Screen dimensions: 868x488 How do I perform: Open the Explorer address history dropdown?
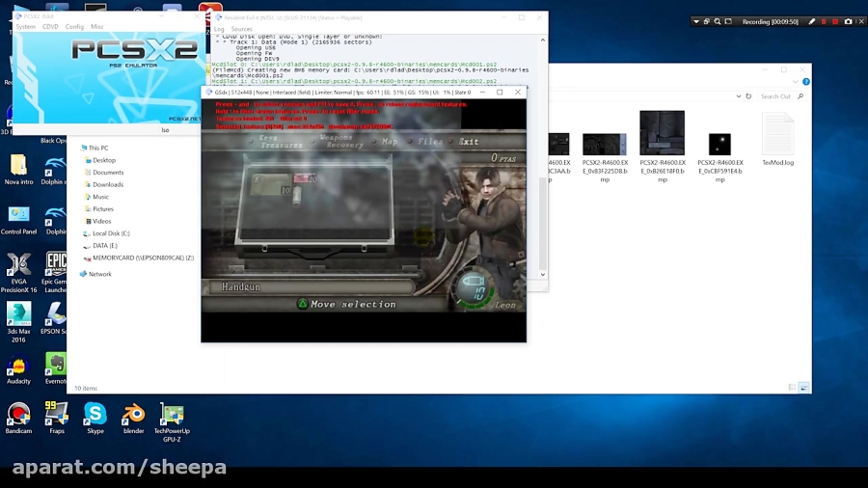click(739, 96)
